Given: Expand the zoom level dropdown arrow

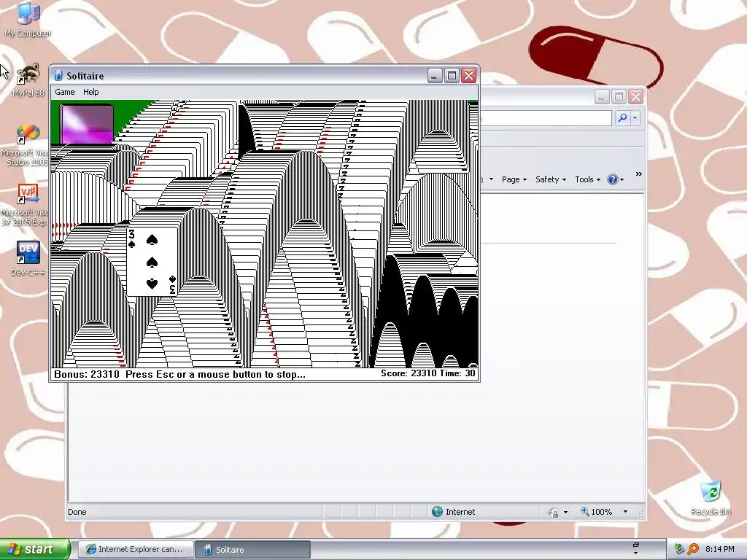Looking at the screenshot, I should point(625,512).
